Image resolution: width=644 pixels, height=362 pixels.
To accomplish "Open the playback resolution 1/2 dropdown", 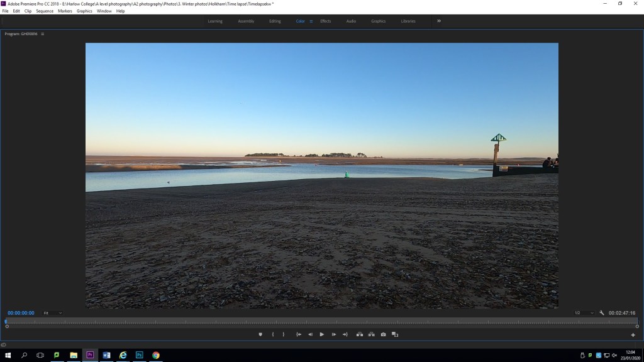I will (x=584, y=313).
